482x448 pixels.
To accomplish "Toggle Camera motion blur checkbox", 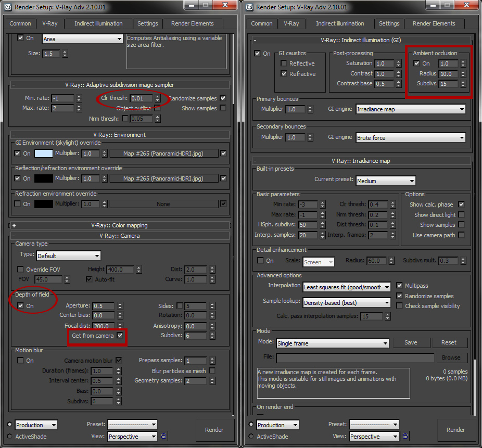I will click(x=119, y=360).
